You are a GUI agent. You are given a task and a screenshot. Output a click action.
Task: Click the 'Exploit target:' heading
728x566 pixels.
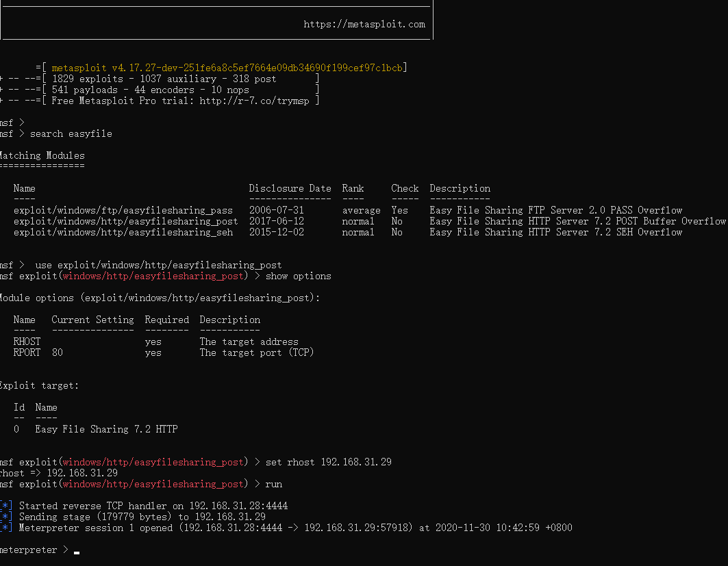point(40,385)
